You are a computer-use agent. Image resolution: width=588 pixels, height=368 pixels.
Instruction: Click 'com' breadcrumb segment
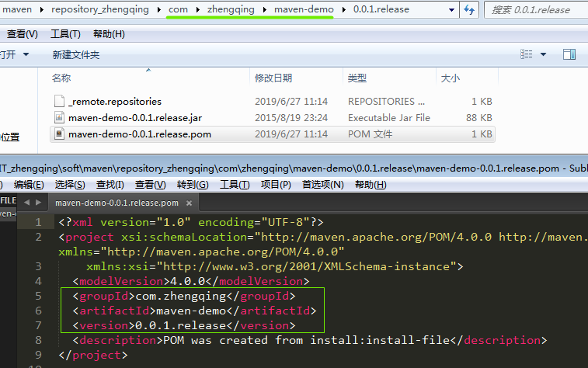[178, 9]
